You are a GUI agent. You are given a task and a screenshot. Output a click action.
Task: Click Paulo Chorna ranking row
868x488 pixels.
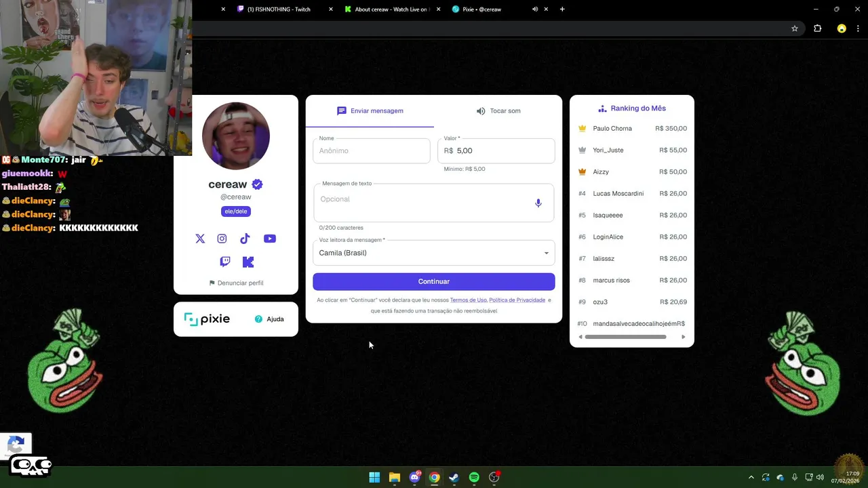[x=632, y=128]
